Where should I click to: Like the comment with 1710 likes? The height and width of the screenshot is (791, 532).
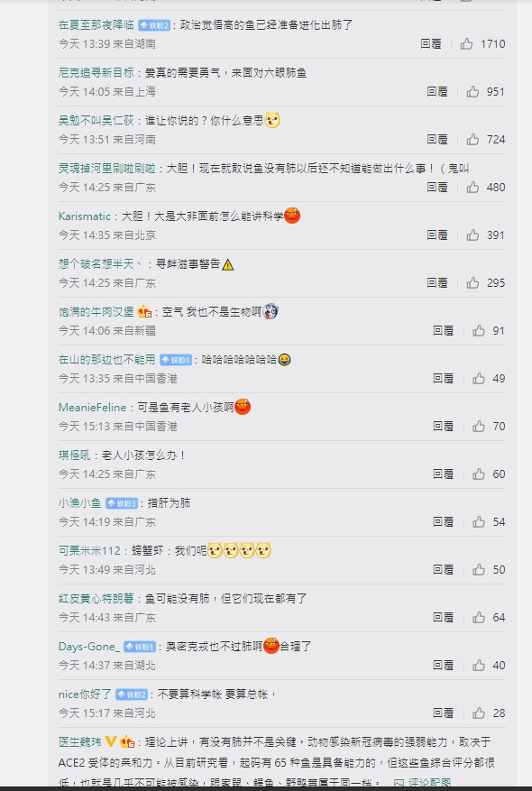coord(466,44)
